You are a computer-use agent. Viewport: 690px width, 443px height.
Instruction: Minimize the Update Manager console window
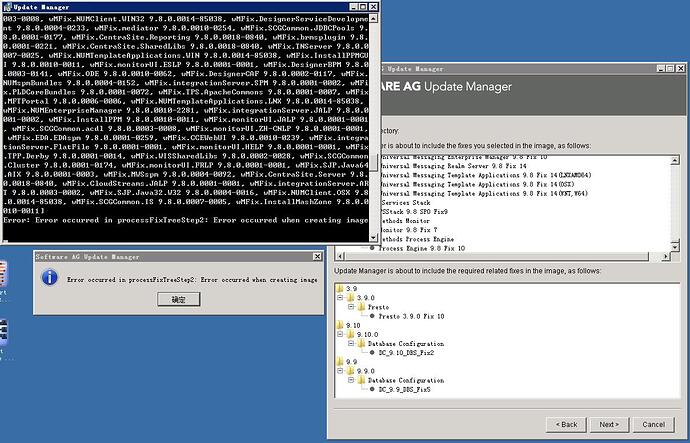354,7
